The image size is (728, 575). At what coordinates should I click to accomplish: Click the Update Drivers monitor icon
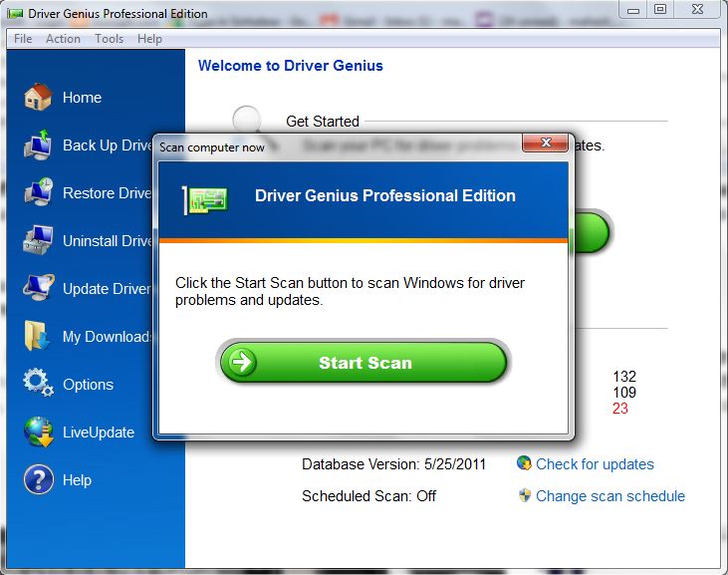pyautogui.click(x=38, y=287)
